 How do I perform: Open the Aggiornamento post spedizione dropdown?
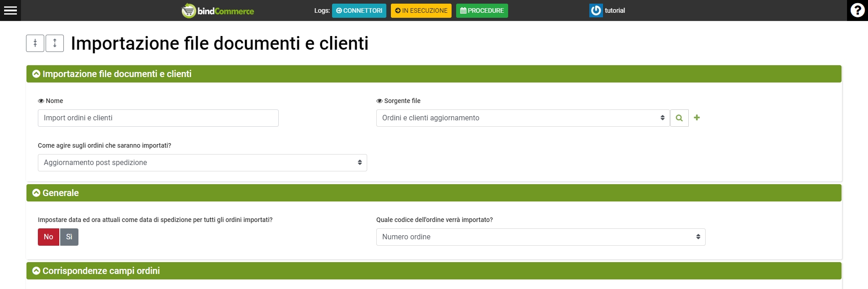point(202,163)
